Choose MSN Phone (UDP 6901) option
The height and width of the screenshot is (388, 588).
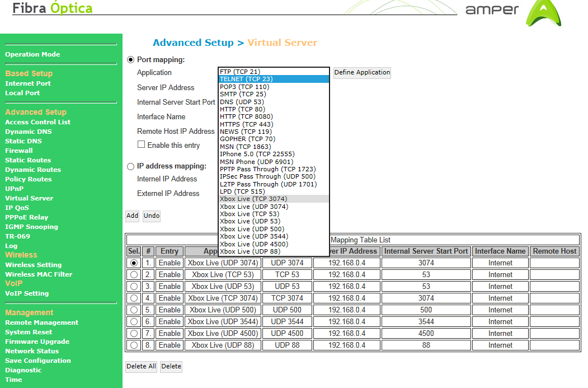click(274, 162)
